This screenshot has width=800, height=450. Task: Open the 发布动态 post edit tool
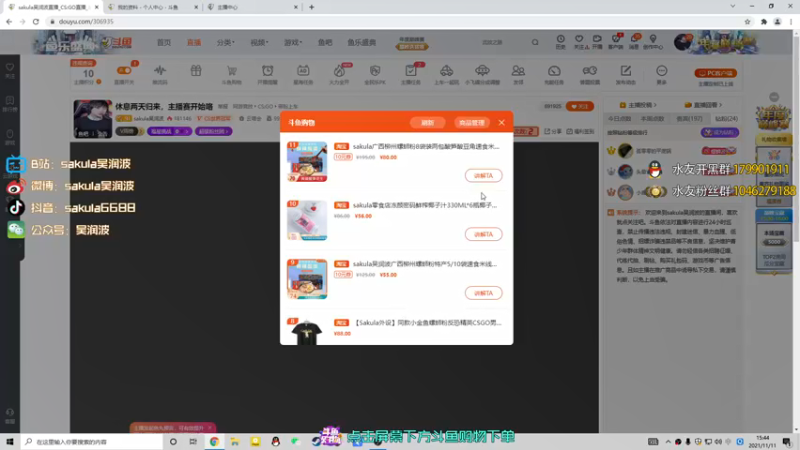tap(626, 73)
